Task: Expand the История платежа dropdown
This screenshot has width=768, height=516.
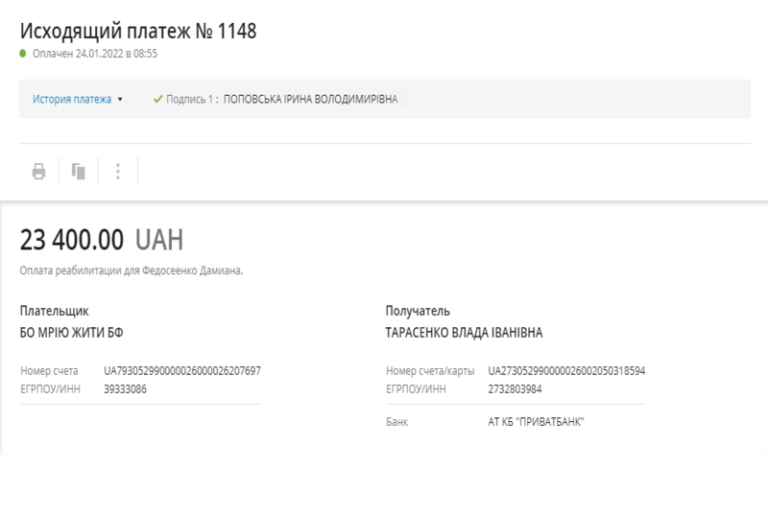Action: pos(77,99)
